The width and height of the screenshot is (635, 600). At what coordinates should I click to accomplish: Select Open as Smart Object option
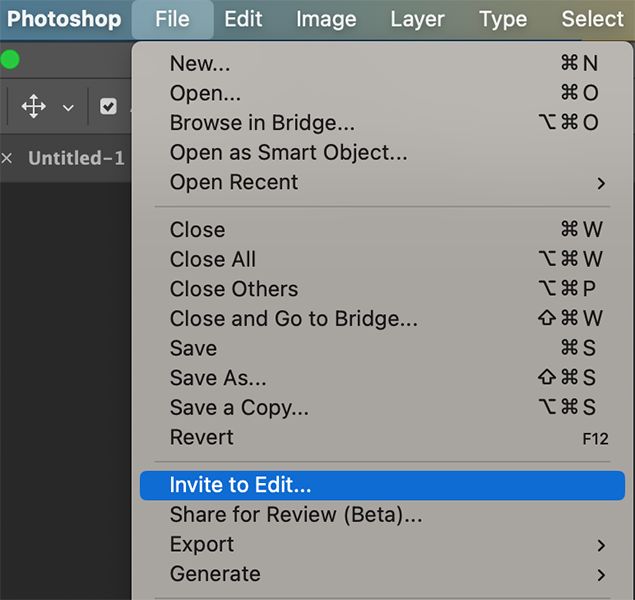point(288,153)
